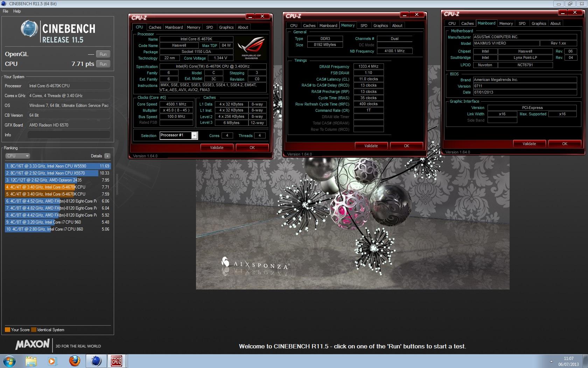Click OK in the Memory CPU-Z window

click(x=406, y=146)
